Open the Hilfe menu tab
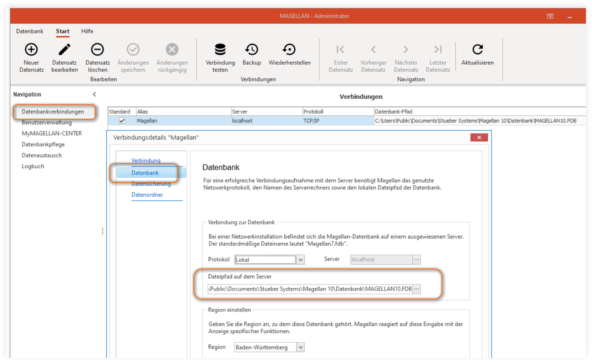Viewport: 592px width, 364px height. tap(87, 31)
